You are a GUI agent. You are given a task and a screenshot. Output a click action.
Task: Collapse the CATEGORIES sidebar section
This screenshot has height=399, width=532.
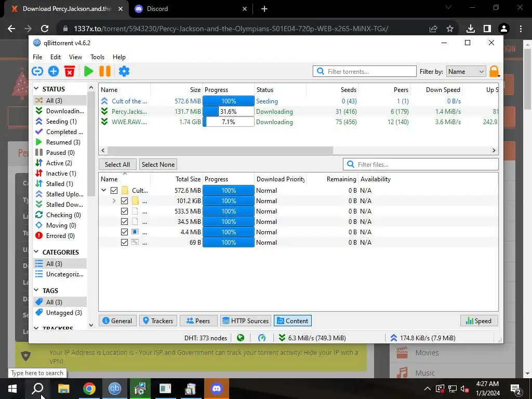coord(36,252)
